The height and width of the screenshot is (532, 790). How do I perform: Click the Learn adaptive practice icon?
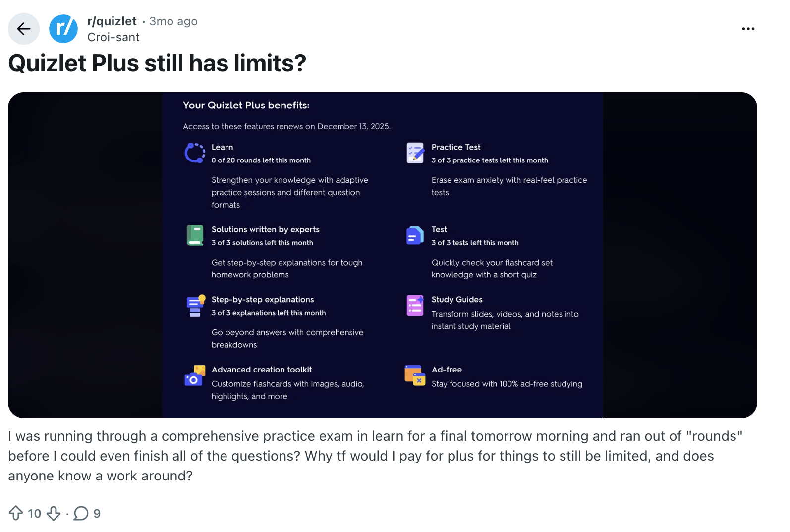point(195,153)
